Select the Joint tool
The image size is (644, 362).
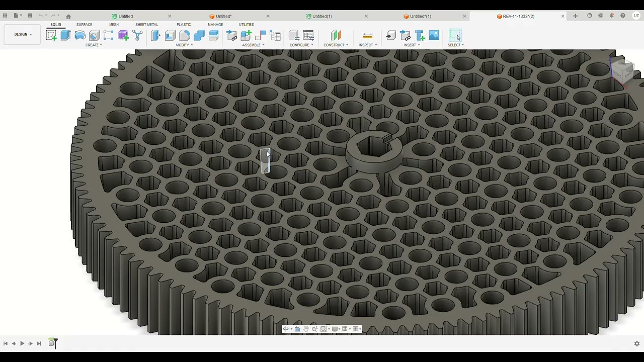261,35
